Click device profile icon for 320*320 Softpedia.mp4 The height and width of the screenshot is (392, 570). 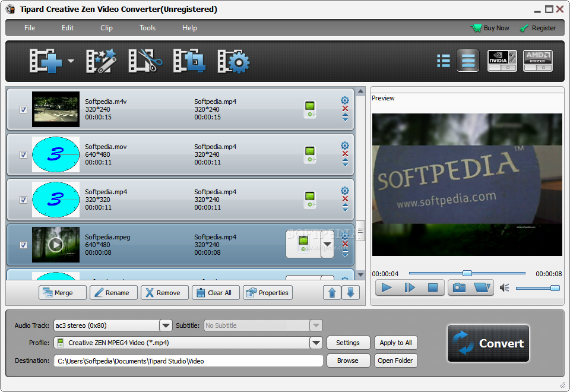[x=310, y=200]
